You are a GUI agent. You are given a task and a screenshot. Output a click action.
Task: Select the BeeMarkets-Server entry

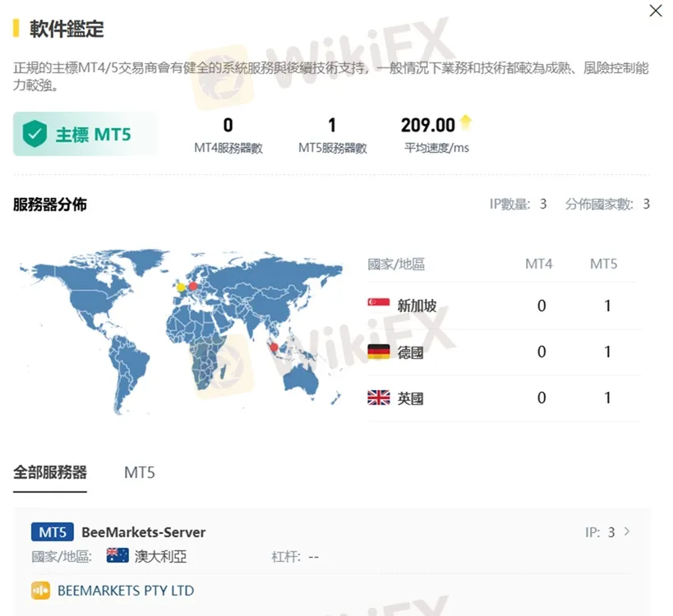tap(145, 531)
